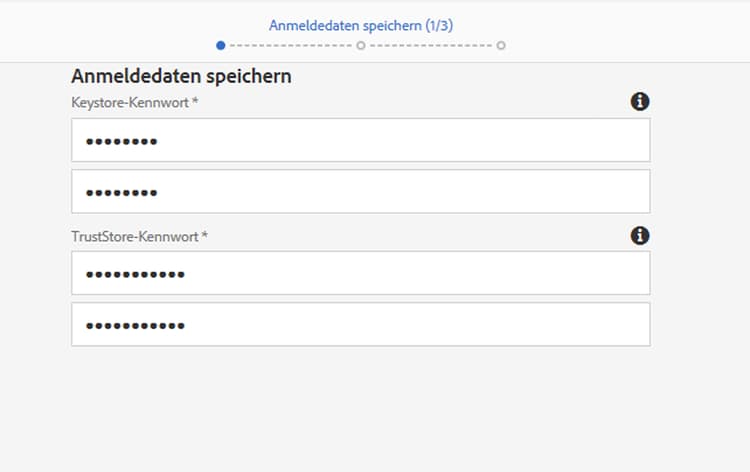Click the TrustStore-Kennwort field label
The width and height of the screenshot is (750, 472).
point(135,236)
